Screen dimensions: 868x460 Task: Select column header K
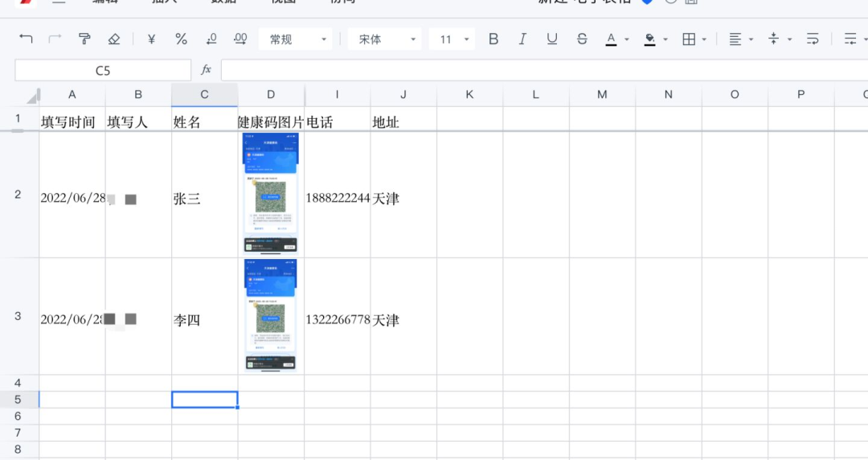click(469, 95)
